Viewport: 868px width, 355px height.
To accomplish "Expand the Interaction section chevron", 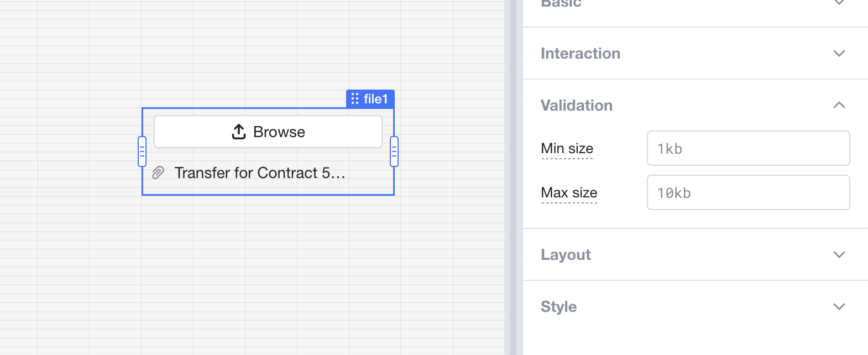I will coord(839,54).
